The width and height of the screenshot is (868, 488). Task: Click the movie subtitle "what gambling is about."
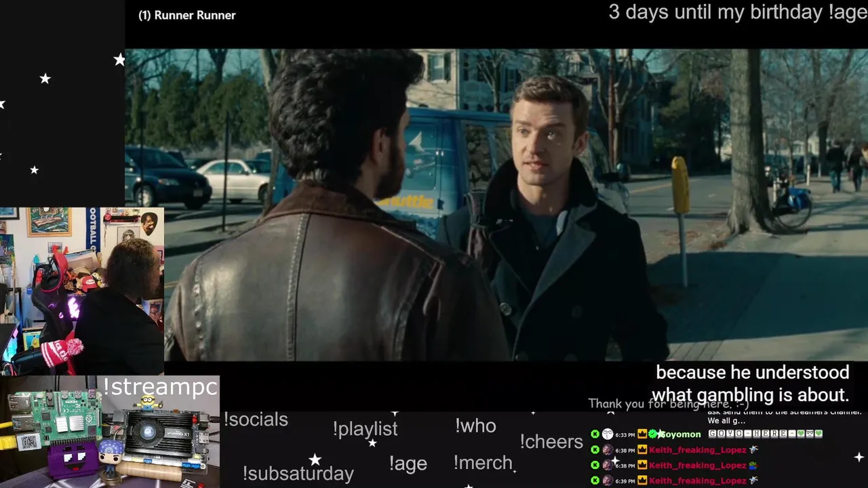[x=750, y=395]
